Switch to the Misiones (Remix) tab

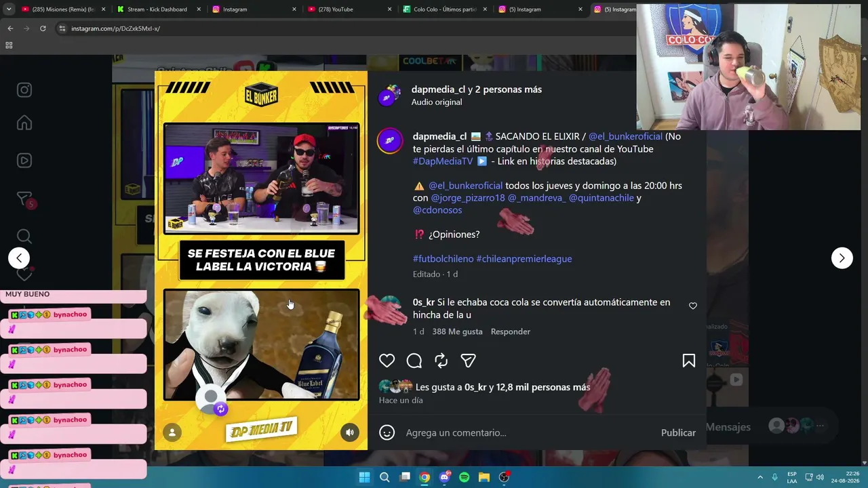[x=58, y=9]
